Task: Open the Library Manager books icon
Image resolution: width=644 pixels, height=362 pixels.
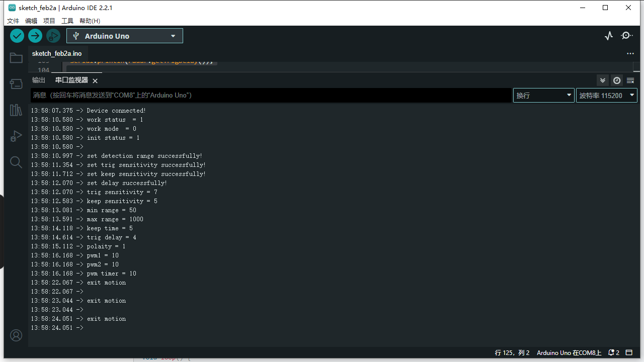Action: (x=16, y=110)
